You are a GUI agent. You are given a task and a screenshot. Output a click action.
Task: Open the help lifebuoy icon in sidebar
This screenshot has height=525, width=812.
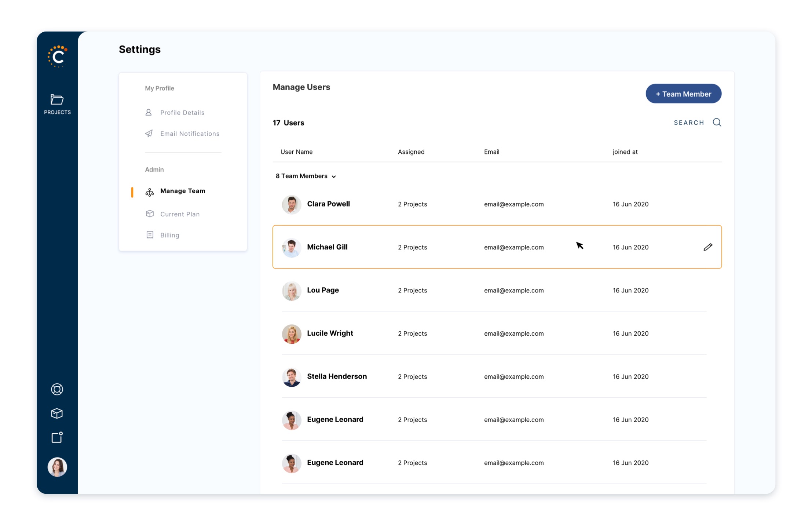(x=57, y=389)
